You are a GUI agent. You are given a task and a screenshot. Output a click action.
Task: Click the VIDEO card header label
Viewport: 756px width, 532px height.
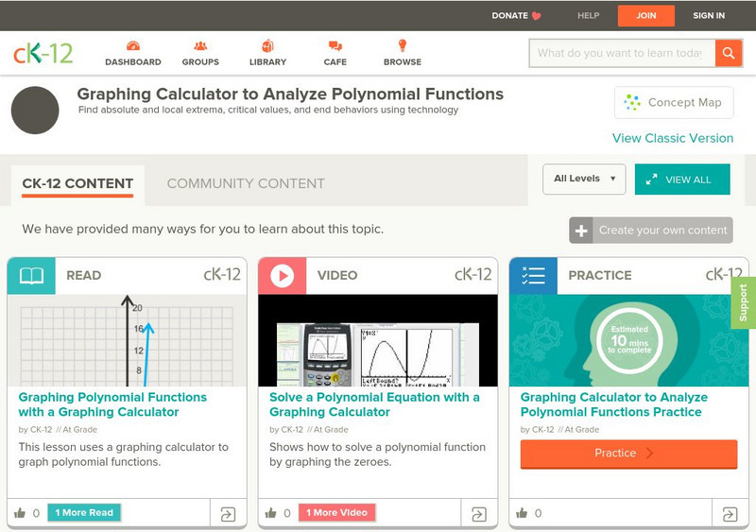tap(337, 275)
